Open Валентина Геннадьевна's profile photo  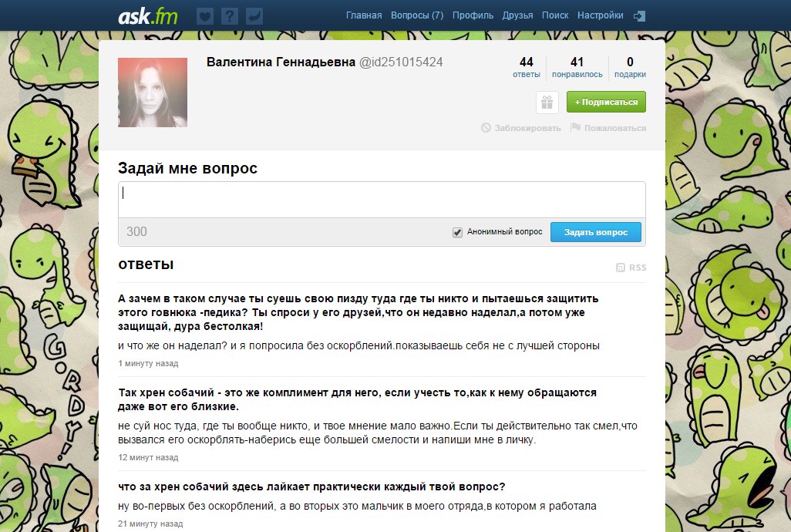tap(153, 93)
